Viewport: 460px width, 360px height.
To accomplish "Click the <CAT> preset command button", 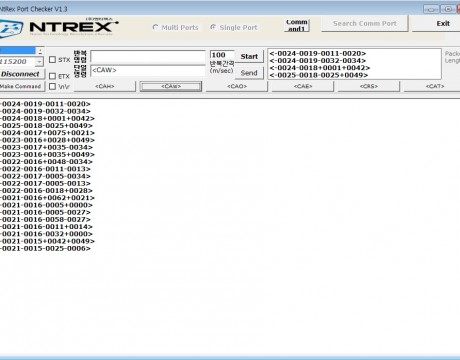I will click(432, 86).
